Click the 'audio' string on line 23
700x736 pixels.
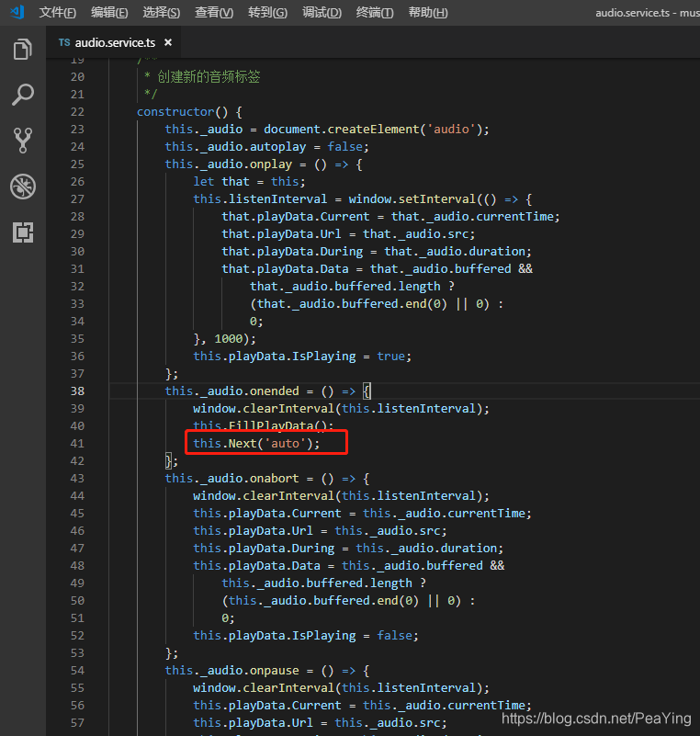coord(451,129)
